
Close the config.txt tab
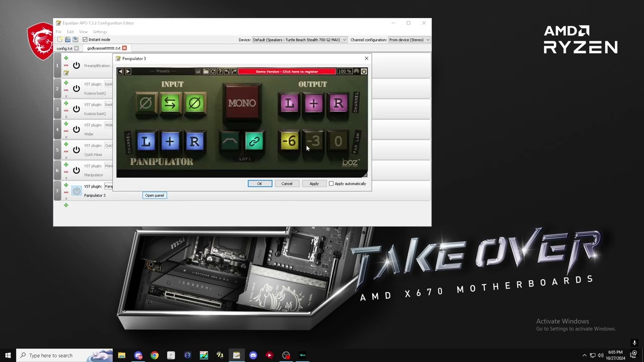(x=76, y=48)
